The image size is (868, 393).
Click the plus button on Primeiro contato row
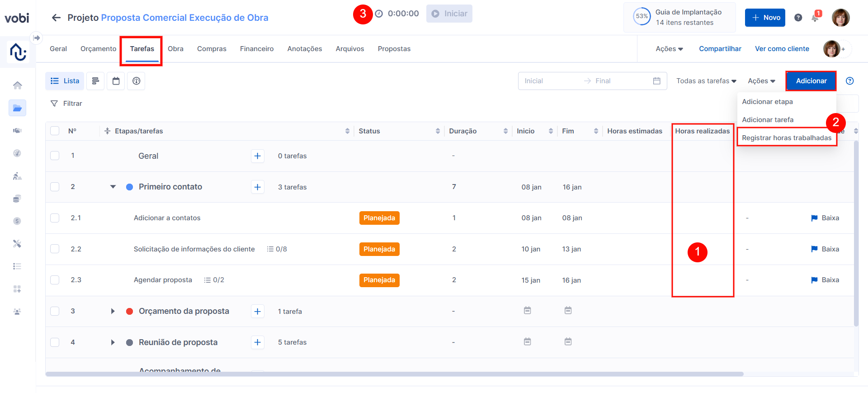click(x=257, y=187)
